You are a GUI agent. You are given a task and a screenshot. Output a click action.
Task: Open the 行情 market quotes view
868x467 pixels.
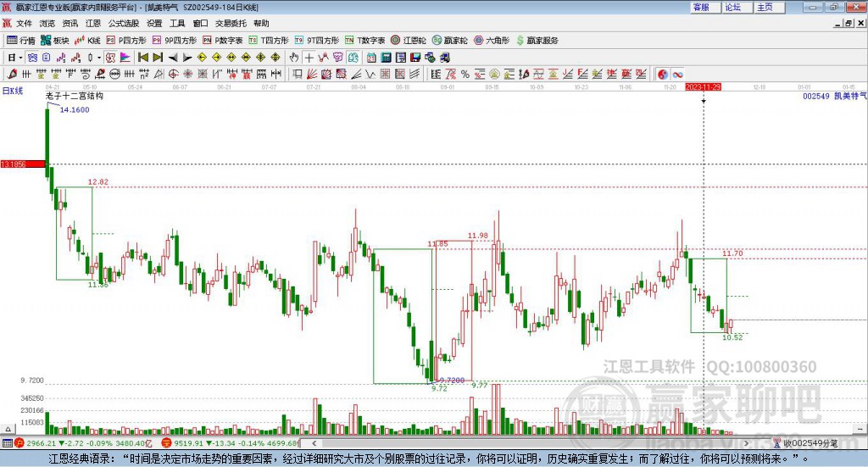pyautogui.click(x=20, y=41)
